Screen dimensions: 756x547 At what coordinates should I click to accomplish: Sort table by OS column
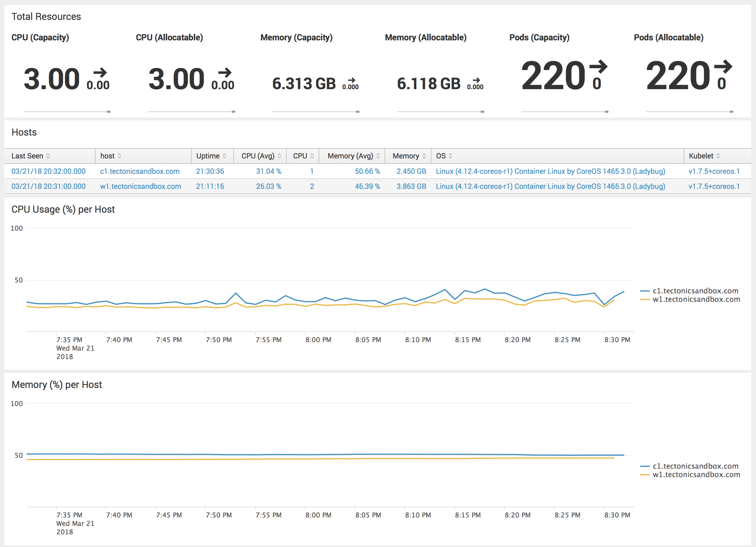tap(444, 156)
